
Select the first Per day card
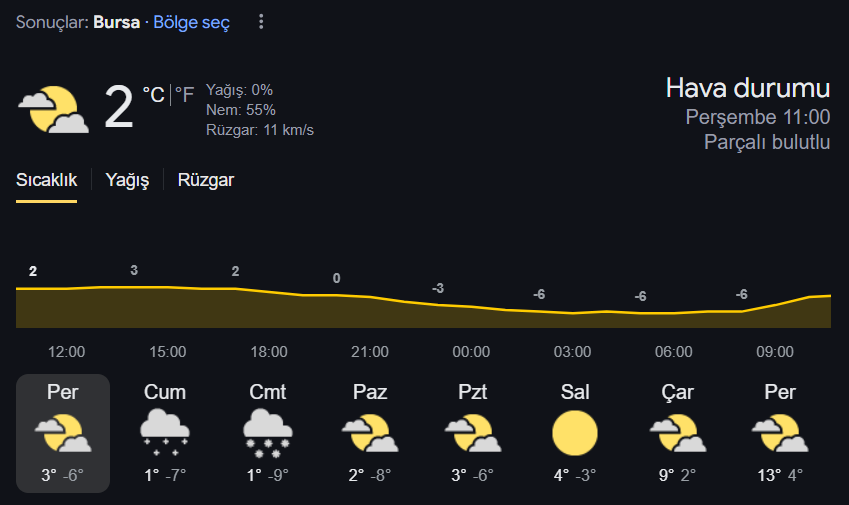(x=63, y=433)
